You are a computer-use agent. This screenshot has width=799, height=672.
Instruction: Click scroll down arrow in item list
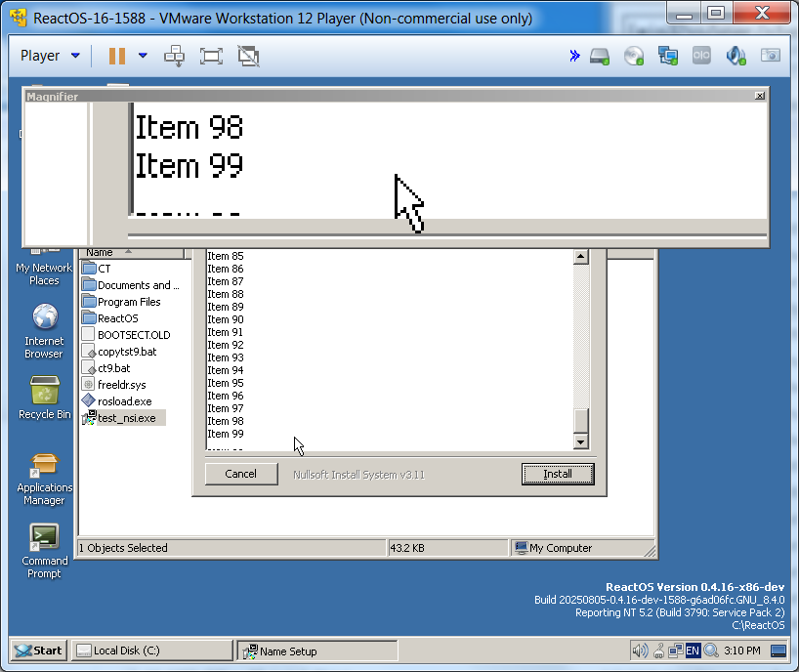[580, 441]
